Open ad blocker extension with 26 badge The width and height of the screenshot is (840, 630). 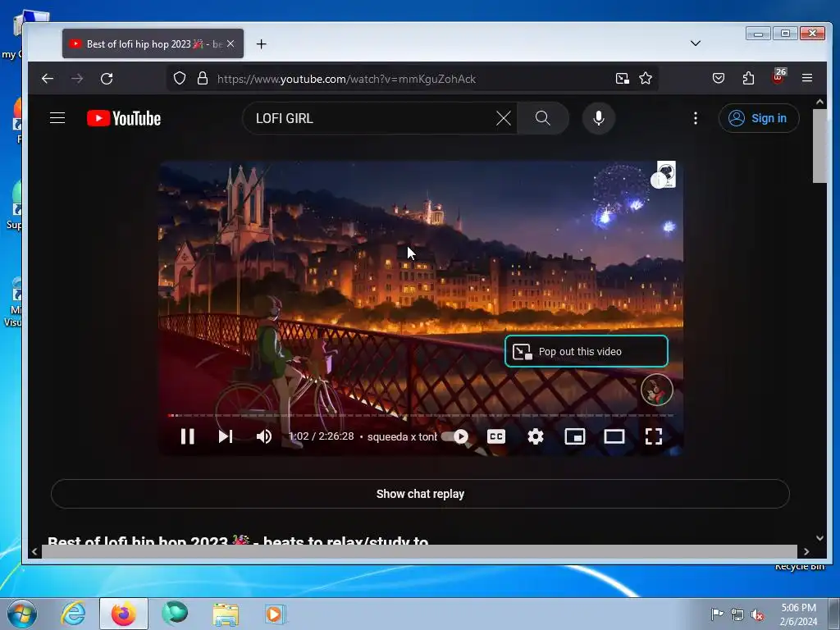[778, 76]
